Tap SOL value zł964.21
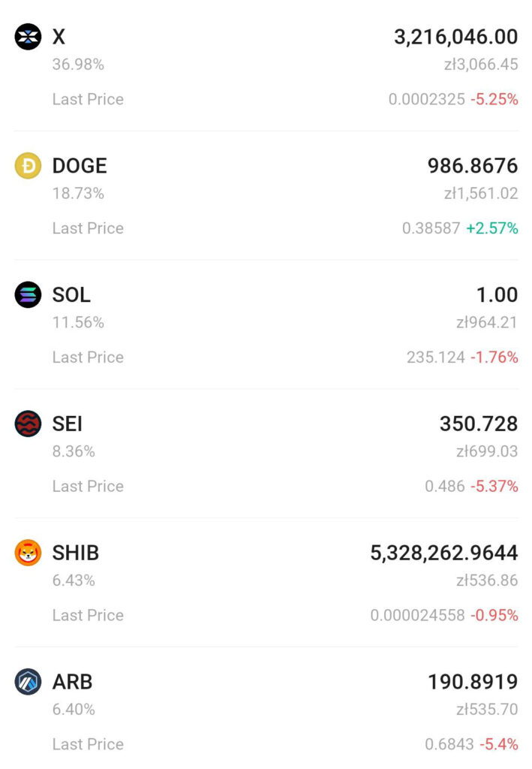The width and height of the screenshot is (532, 769). coord(486,322)
